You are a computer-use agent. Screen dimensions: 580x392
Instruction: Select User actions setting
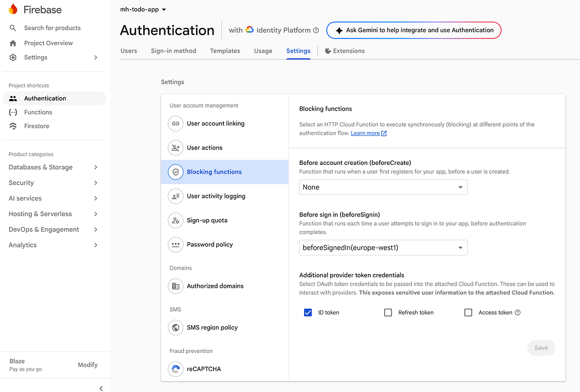tap(224, 147)
